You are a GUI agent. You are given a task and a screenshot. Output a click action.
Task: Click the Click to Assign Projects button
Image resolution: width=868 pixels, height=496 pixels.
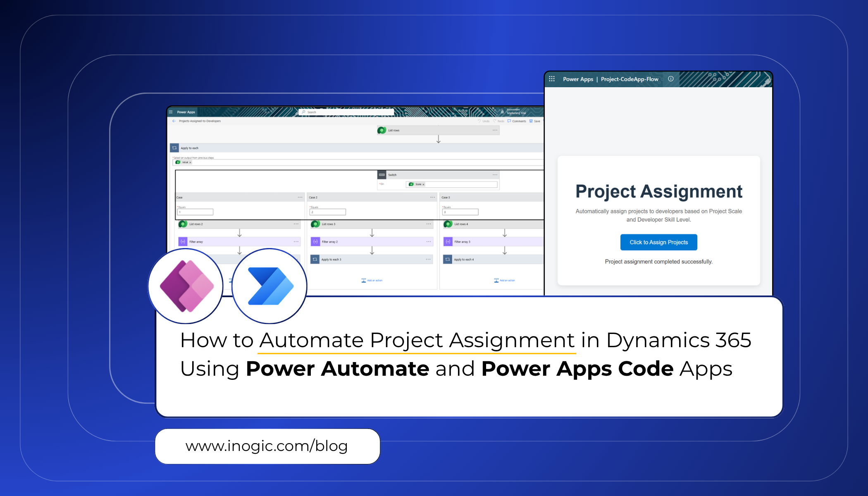pyautogui.click(x=659, y=242)
